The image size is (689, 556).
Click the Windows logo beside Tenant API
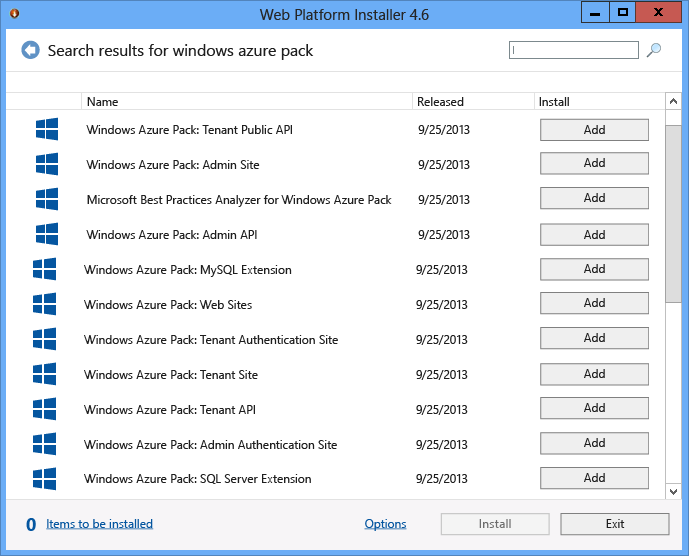point(44,409)
